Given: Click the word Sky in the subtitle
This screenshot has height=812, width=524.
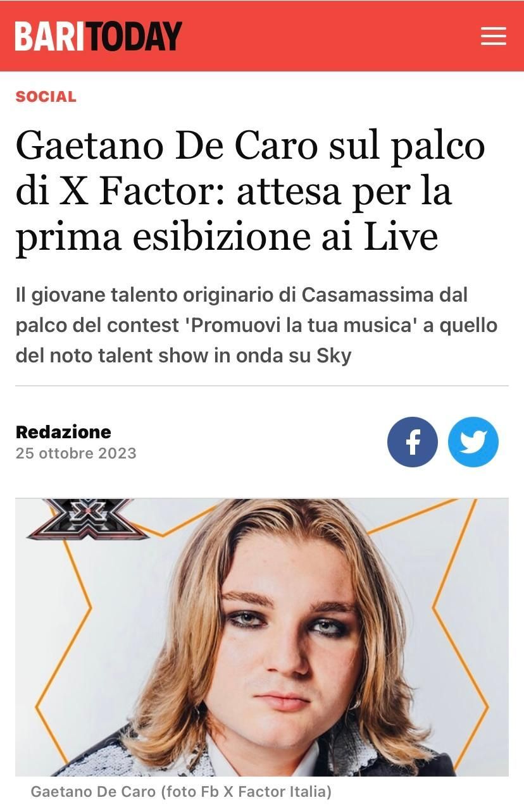Looking at the screenshot, I should point(334,355).
